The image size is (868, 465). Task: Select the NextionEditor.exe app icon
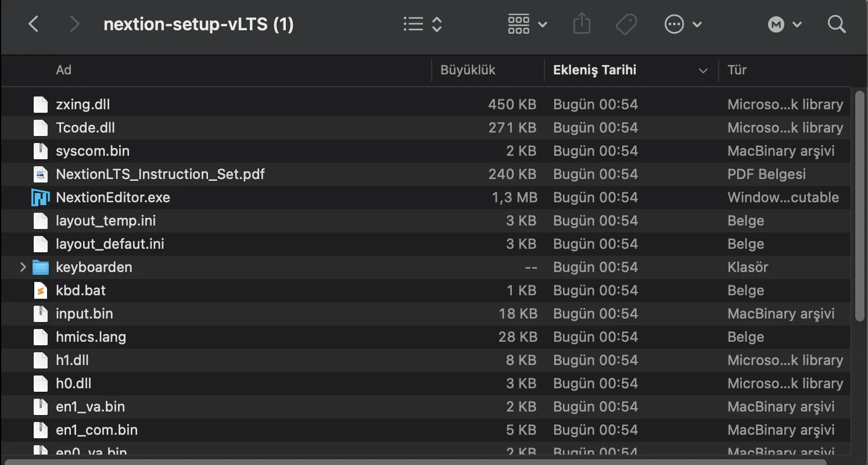(x=40, y=198)
